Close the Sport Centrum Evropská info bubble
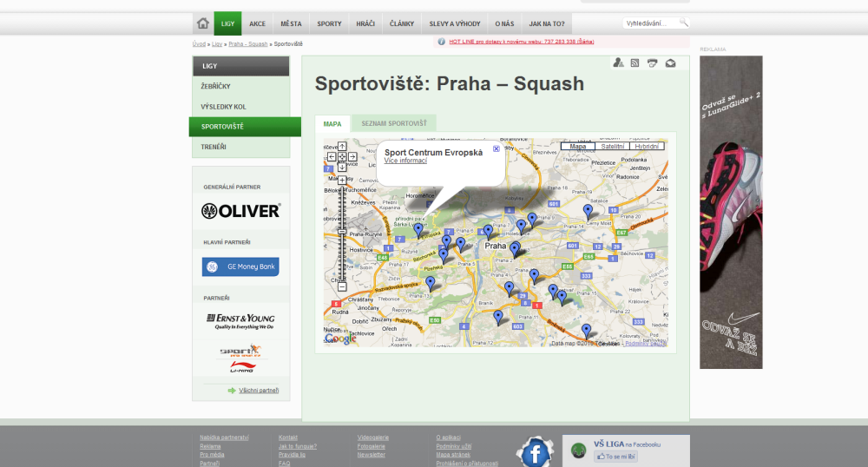The height and width of the screenshot is (467, 868). (496, 148)
